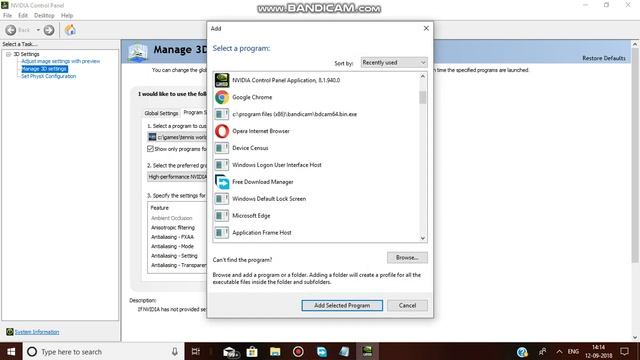
Task: Open File Explorer from the taskbar
Action: pyautogui.click(x=275, y=351)
